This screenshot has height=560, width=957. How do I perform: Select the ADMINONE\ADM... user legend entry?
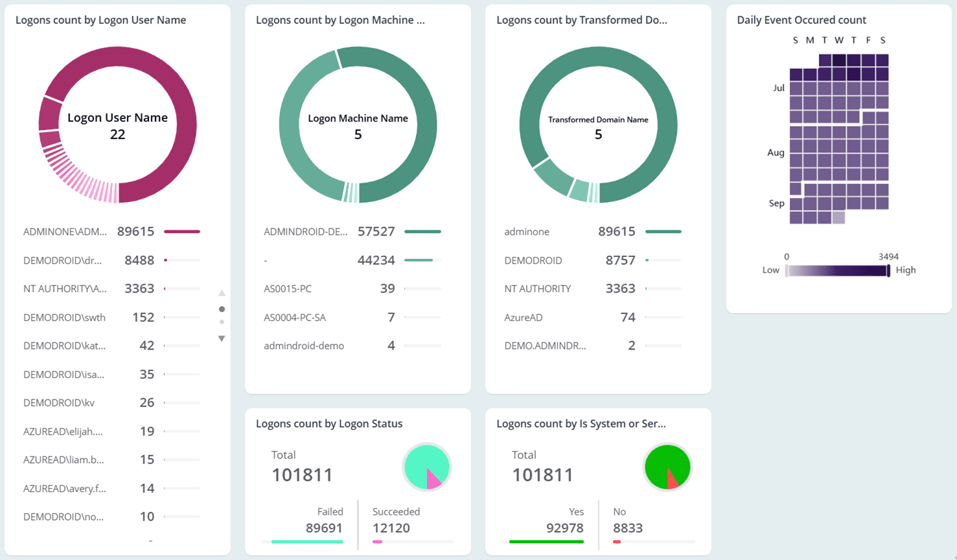(x=65, y=232)
